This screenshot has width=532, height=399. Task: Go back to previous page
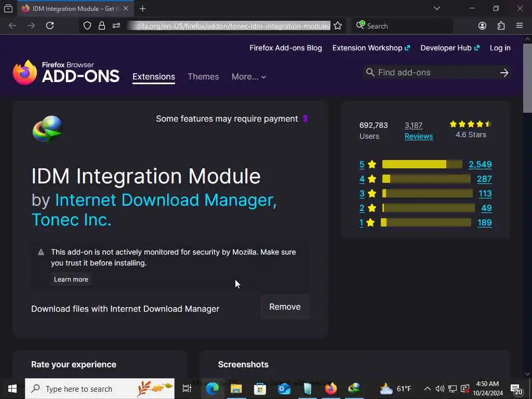click(12, 26)
